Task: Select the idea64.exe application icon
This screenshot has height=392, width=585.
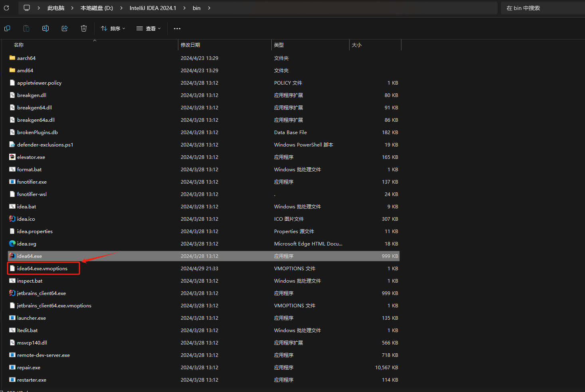Action: click(x=12, y=256)
